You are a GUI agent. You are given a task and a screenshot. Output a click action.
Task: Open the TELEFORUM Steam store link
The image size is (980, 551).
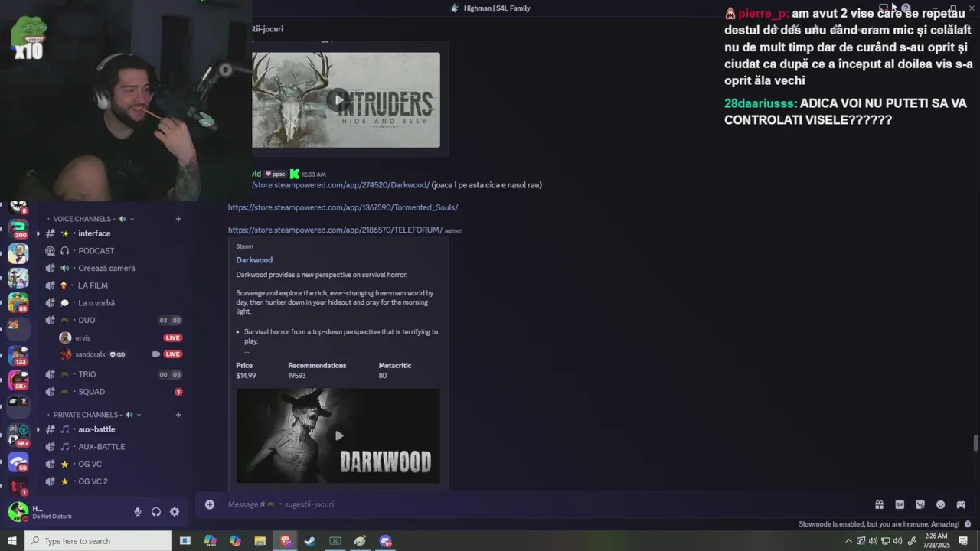point(335,230)
